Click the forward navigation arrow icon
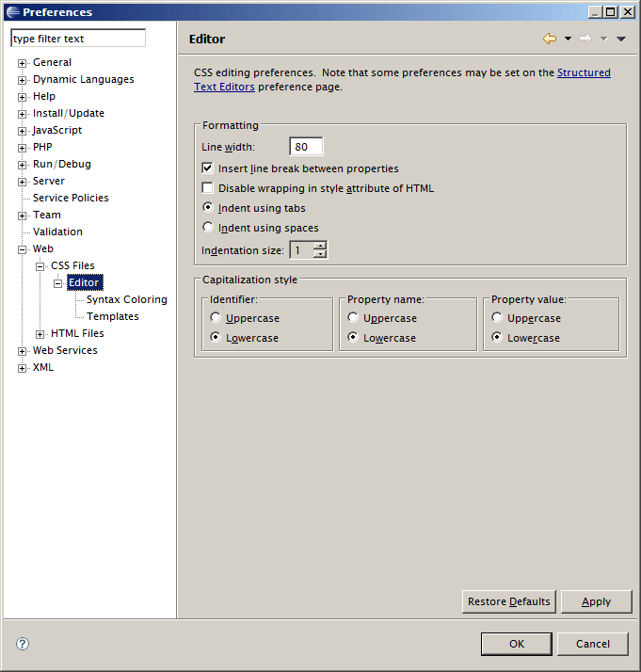 (585, 39)
